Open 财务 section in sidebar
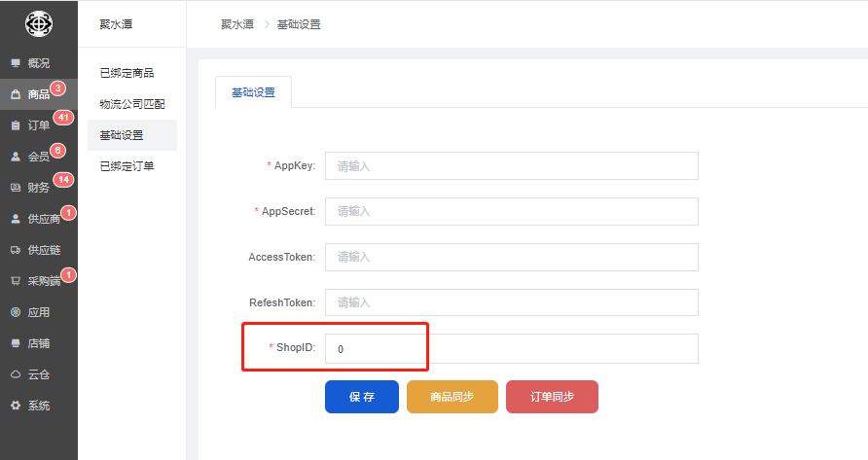Screen dimensions: 868x460 tap(39, 188)
